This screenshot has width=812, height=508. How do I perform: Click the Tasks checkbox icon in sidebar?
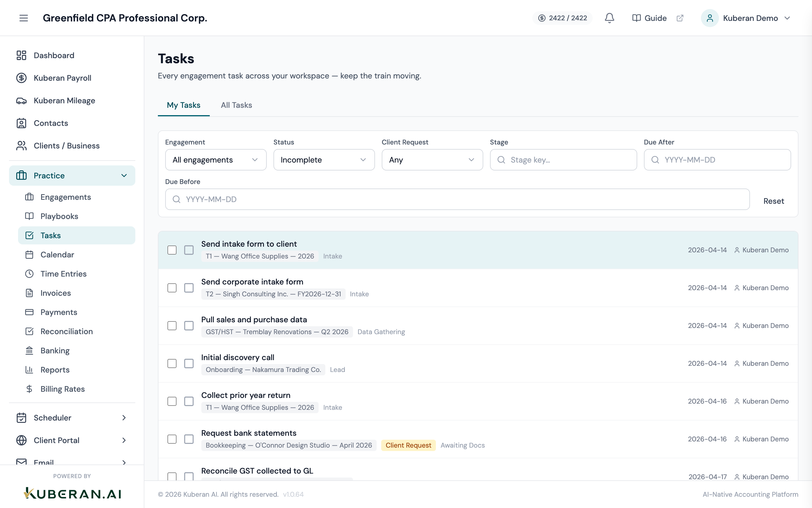point(29,235)
